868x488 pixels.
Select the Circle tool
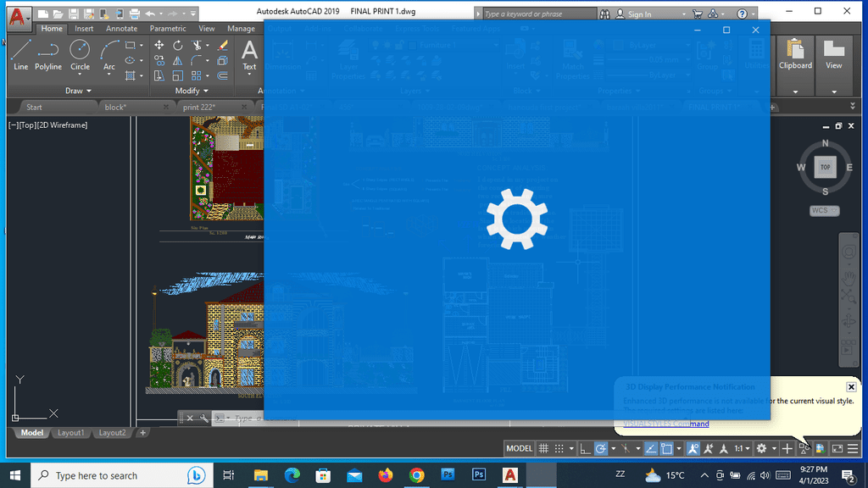[x=80, y=55]
